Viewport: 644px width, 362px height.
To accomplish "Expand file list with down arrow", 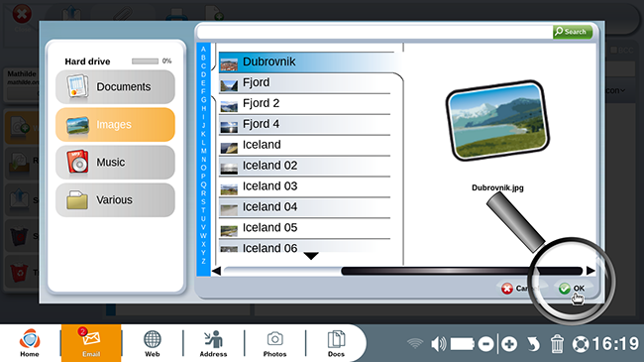I will [x=311, y=256].
